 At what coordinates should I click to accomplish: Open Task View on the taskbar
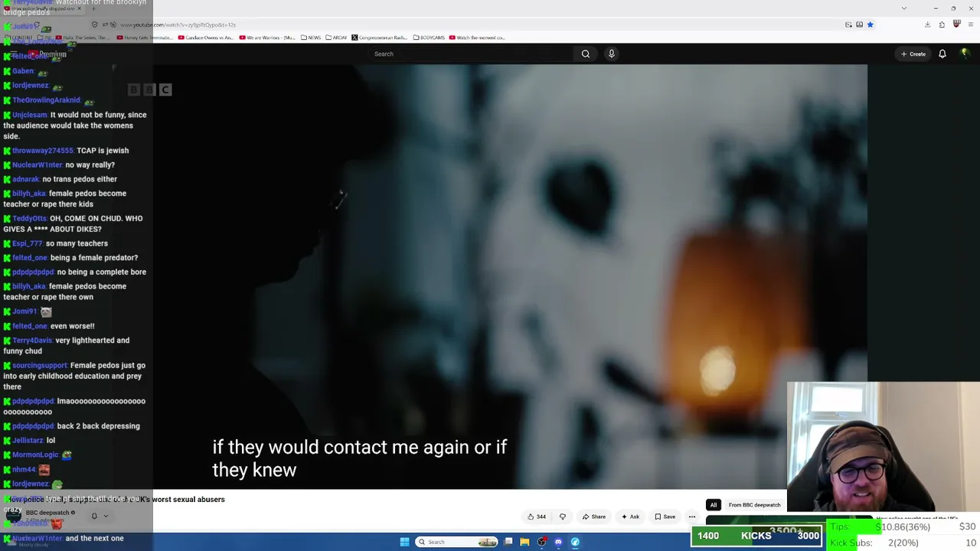tap(508, 542)
